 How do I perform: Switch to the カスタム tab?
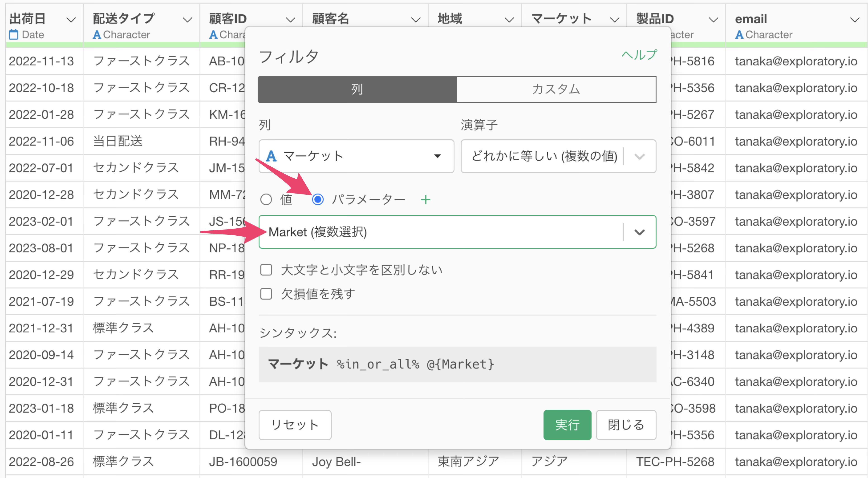click(556, 89)
